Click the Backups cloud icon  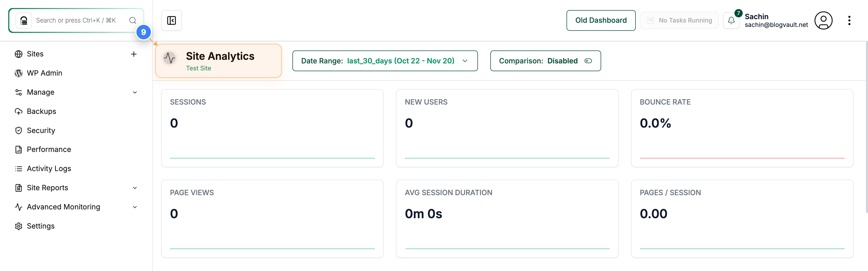pyautogui.click(x=19, y=111)
